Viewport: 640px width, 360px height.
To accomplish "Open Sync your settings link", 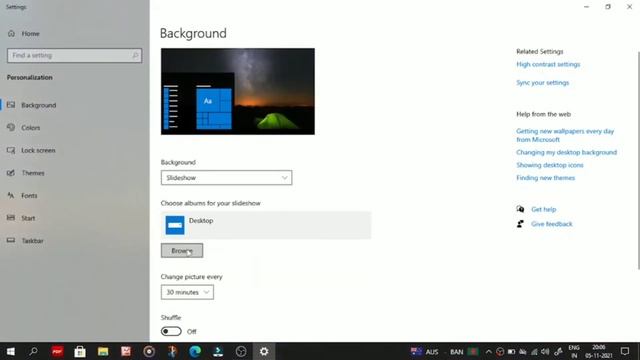I will [x=542, y=82].
